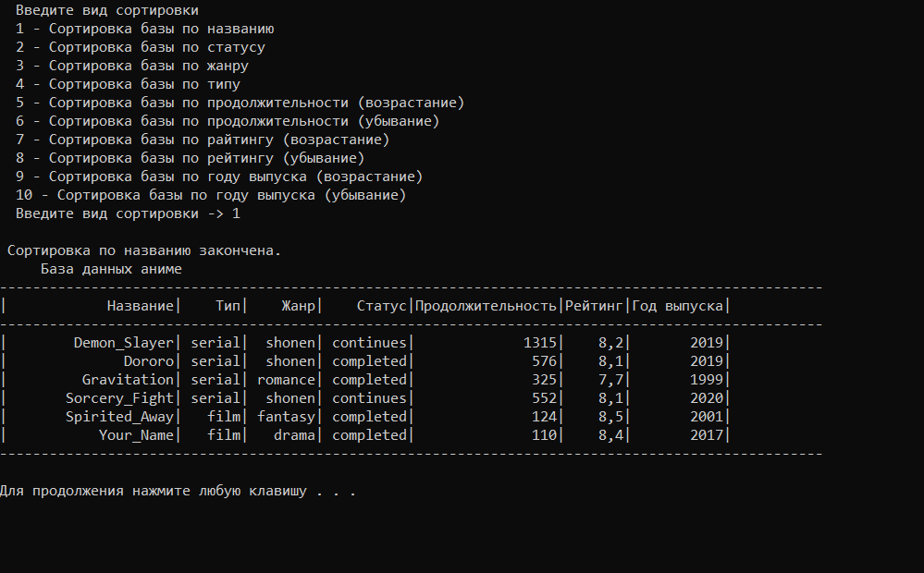924x573 pixels.
Task: Click the Год выпуска column header
Action: (678, 306)
